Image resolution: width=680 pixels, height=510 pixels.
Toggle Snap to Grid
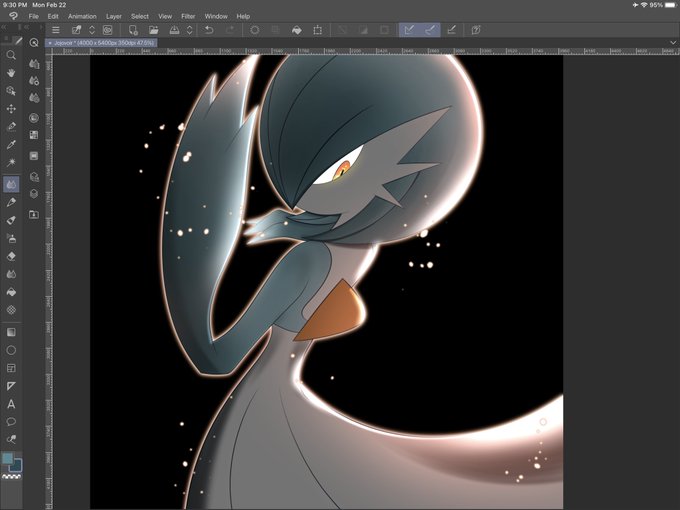[451, 30]
